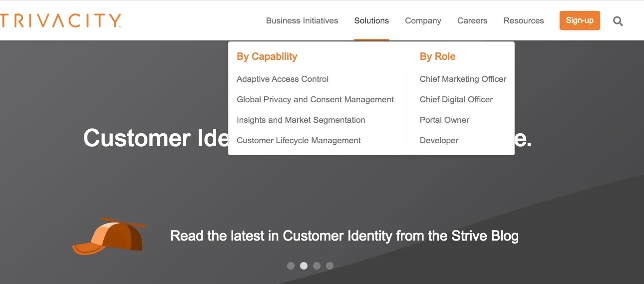Click the Strive Blog banner text

(x=344, y=236)
